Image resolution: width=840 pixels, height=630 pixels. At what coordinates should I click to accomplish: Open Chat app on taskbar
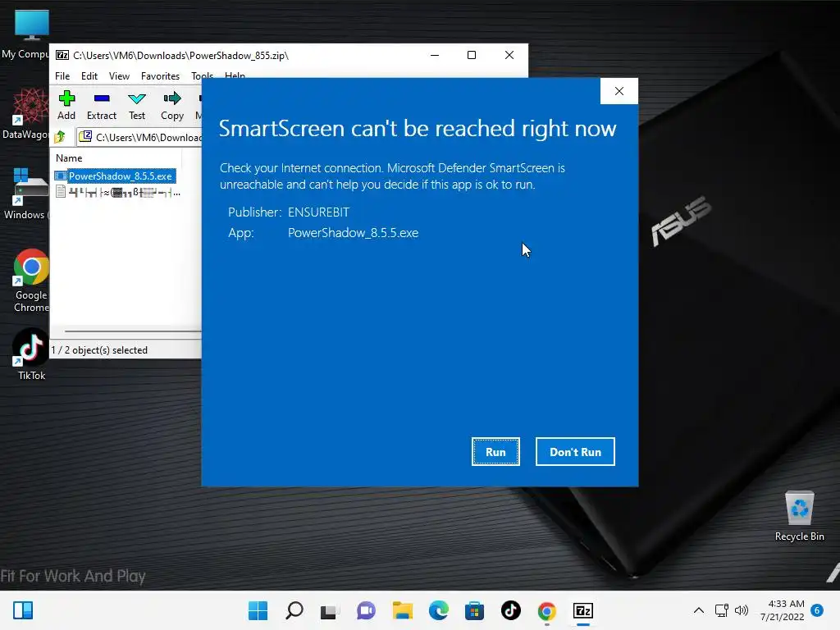click(x=367, y=610)
